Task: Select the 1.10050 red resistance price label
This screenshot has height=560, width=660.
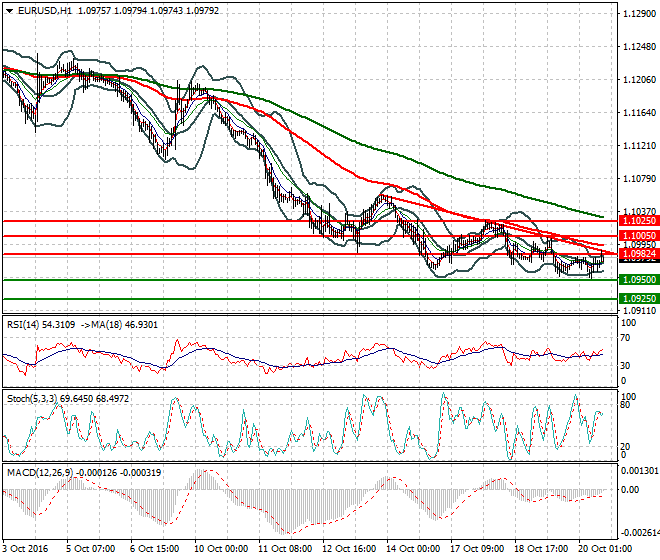Action: pyautogui.click(x=638, y=236)
